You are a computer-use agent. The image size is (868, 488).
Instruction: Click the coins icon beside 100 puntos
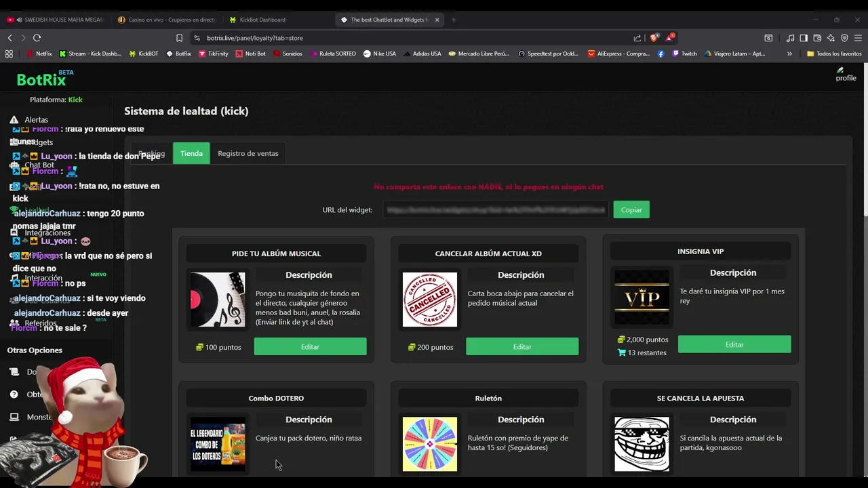click(199, 347)
